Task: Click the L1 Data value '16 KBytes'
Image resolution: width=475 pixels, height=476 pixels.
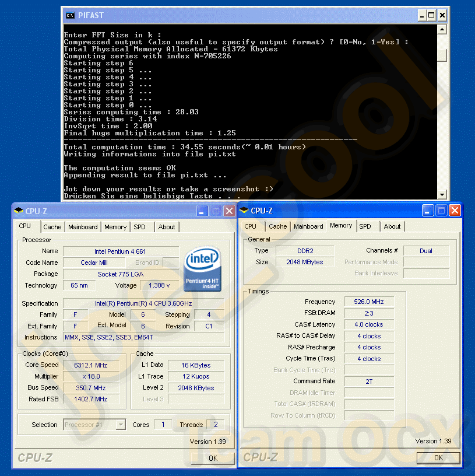Action: pos(196,365)
